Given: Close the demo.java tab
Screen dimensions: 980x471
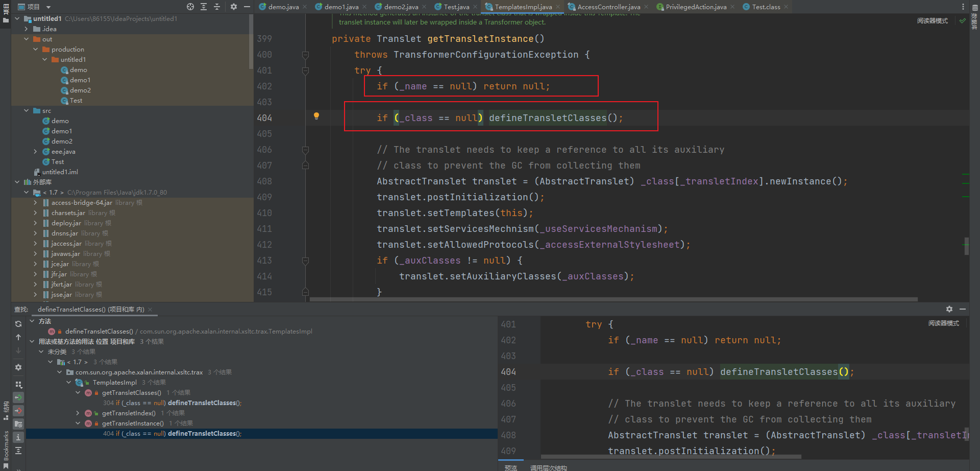Looking at the screenshot, I should 305,7.
